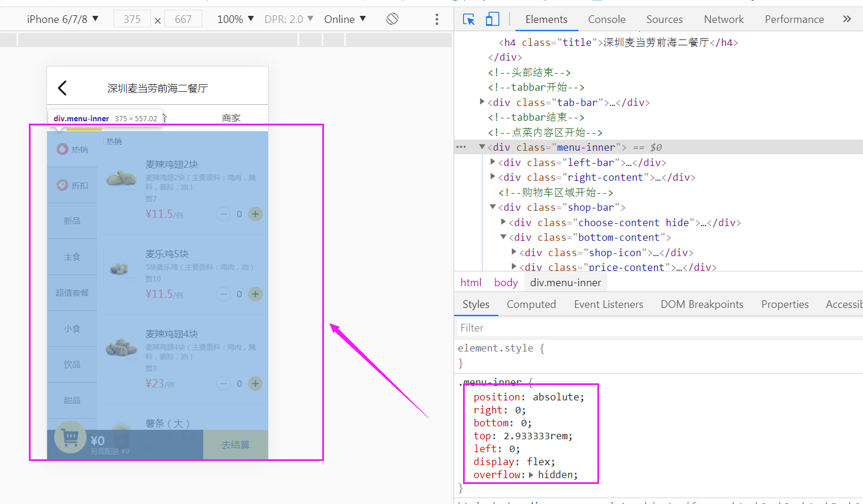Switch to the Elements tab
This screenshot has width=863, height=504.
(x=547, y=19)
